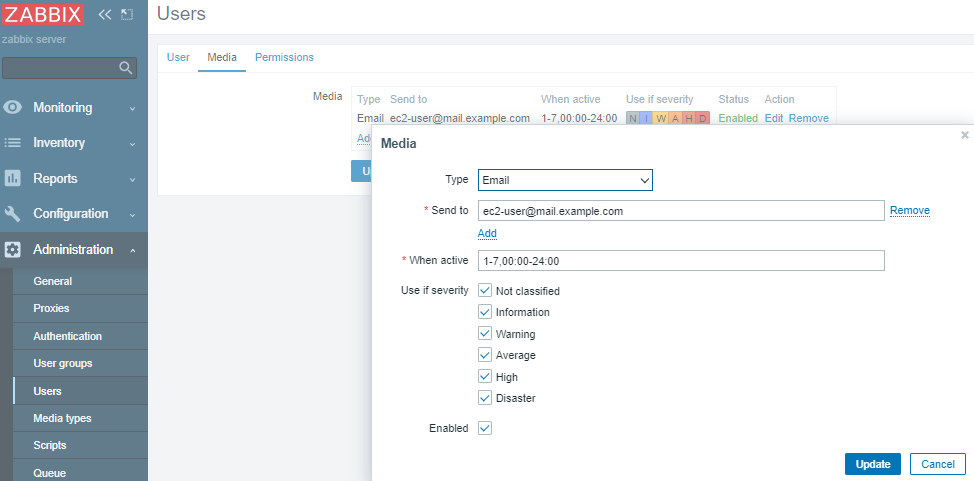Open Queue in the sidebar
The image size is (974, 481).
click(80, 472)
